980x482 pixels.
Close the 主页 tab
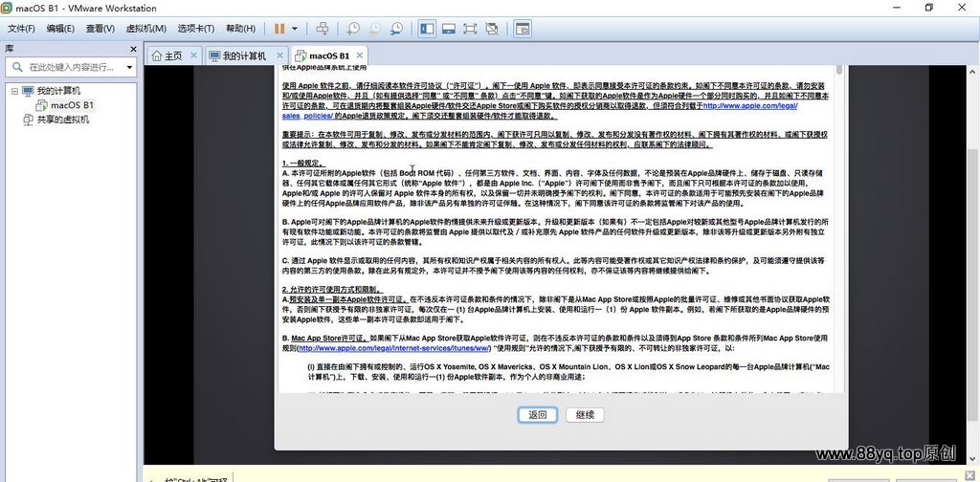coord(193,55)
